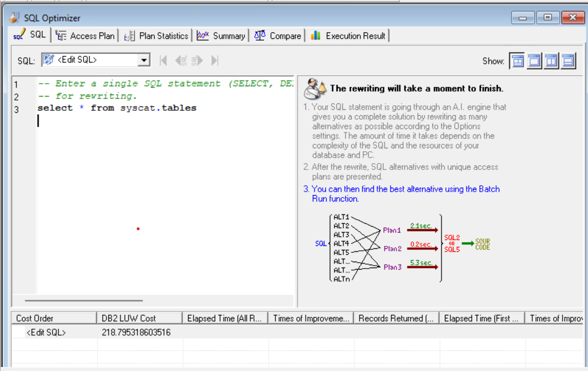Toggle the Summary view tab icon

(202, 35)
